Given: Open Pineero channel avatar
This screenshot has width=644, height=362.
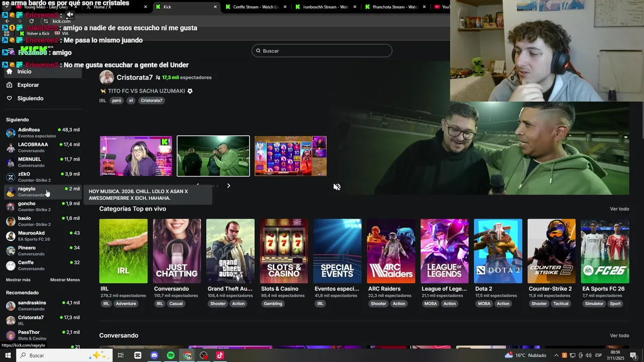Looking at the screenshot, I should 11,251.
